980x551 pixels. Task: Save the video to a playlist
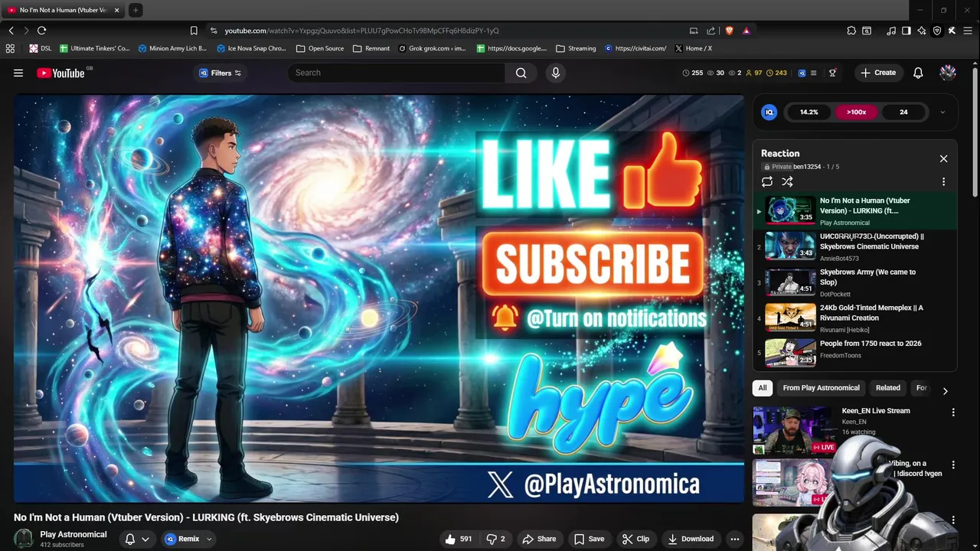(x=589, y=539)
